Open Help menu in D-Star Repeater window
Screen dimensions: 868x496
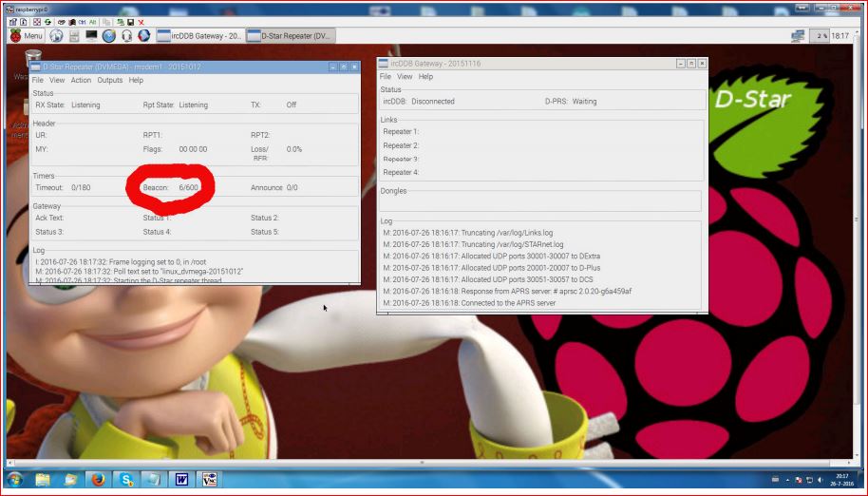click(x=136, y=80)
